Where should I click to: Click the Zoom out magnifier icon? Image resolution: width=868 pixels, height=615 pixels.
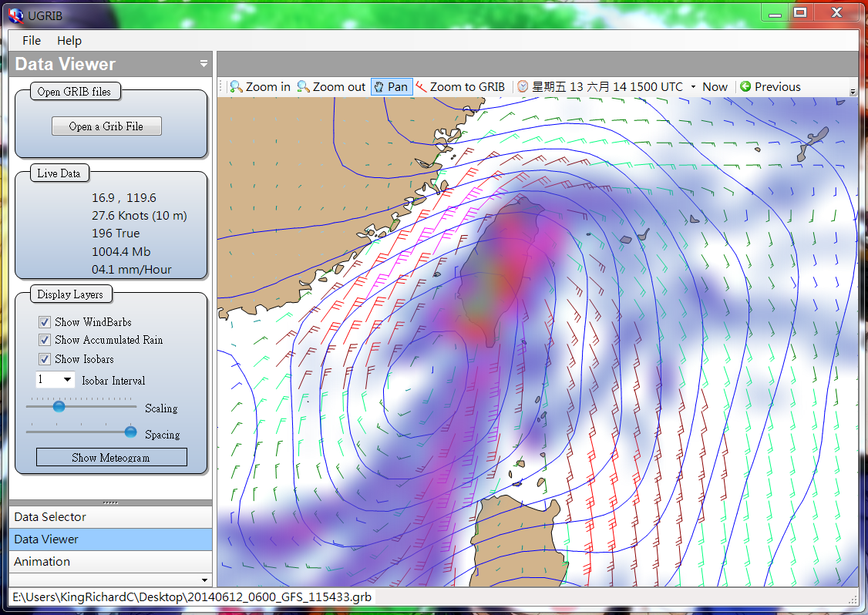click(304, 87)
